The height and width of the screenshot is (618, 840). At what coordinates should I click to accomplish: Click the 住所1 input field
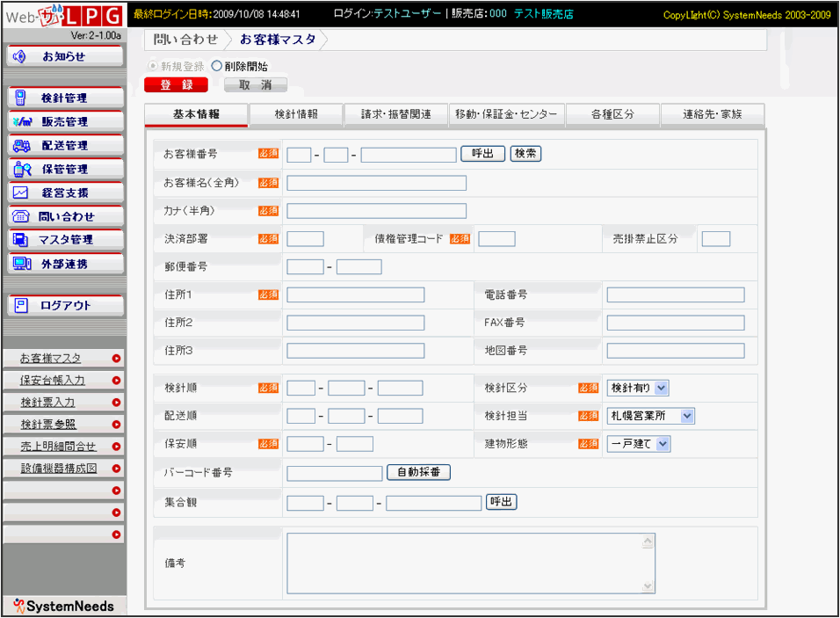[356, 294]
